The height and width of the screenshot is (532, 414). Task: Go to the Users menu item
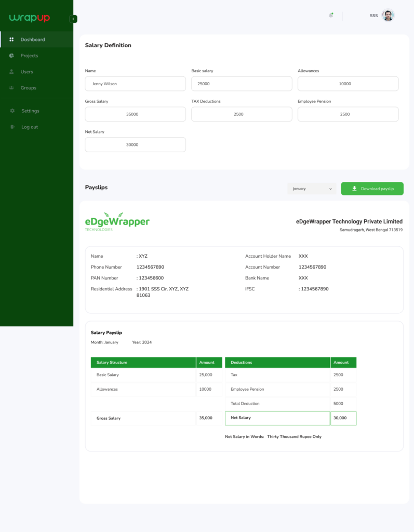[26, 72]
